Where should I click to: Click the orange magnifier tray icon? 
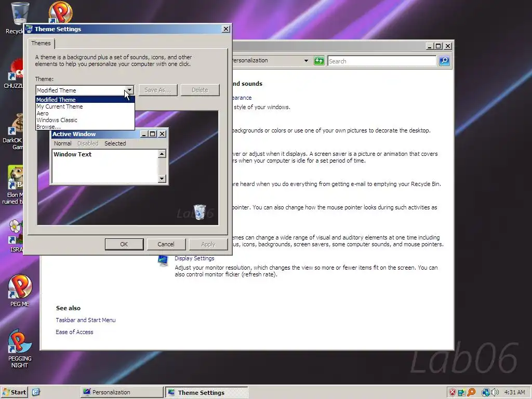[471, 393]
